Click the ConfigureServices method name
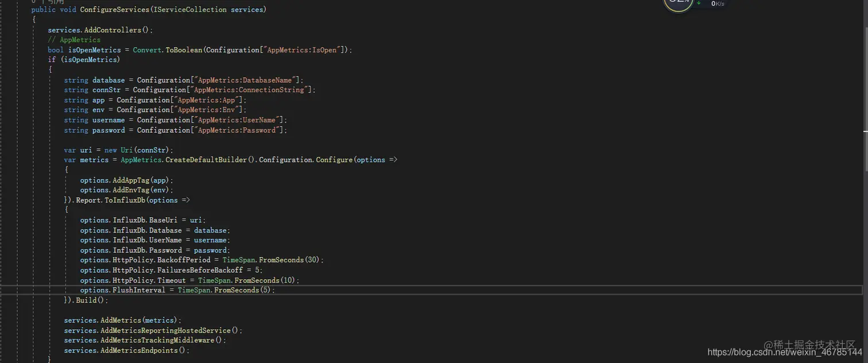Screen dimensions: 868x363 pyautogui.click(x=115, y=10)
